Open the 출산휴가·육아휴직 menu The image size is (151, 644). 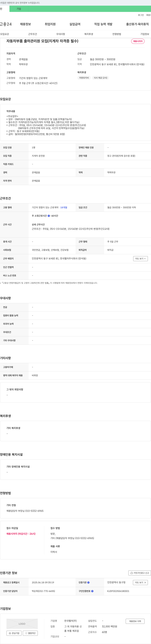pyautogui.click(x=137, y=24)
